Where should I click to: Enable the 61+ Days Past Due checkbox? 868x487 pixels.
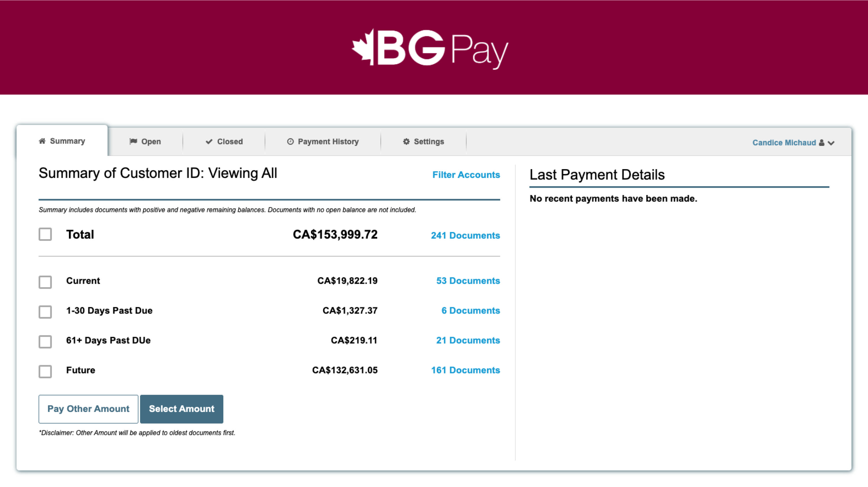[45, 342]
